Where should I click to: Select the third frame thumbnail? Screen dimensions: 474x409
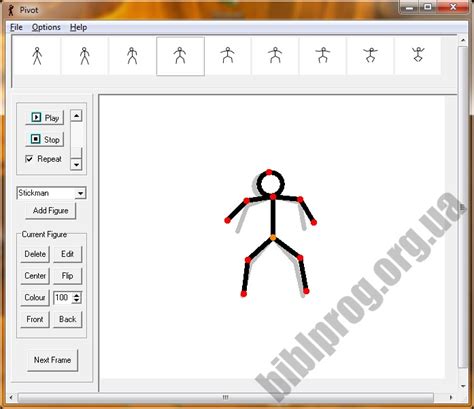pos(132,56)
